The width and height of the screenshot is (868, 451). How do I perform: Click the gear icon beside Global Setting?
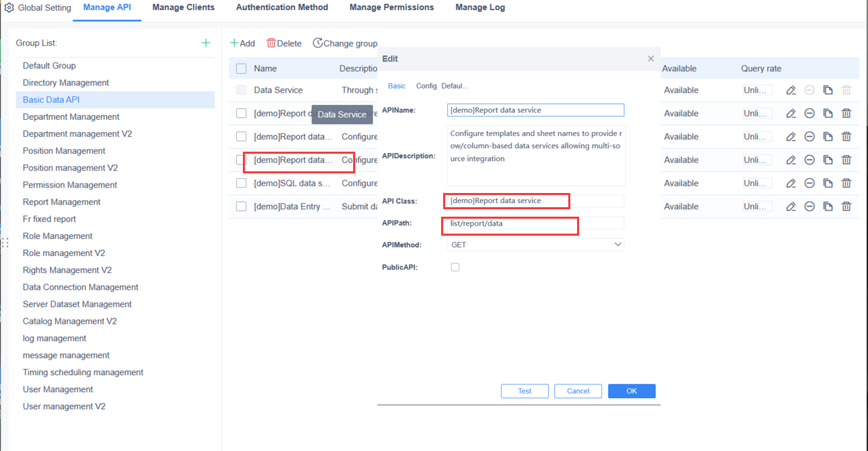(9, 7)
